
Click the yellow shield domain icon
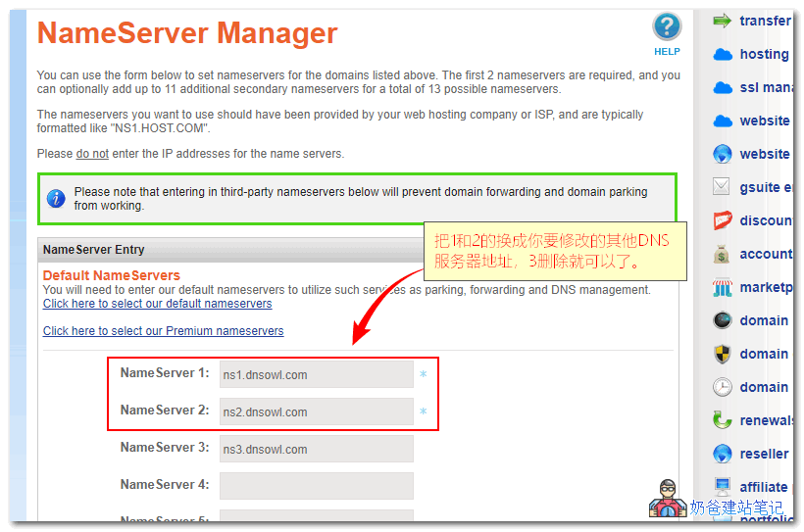click(x=723, y=354)
